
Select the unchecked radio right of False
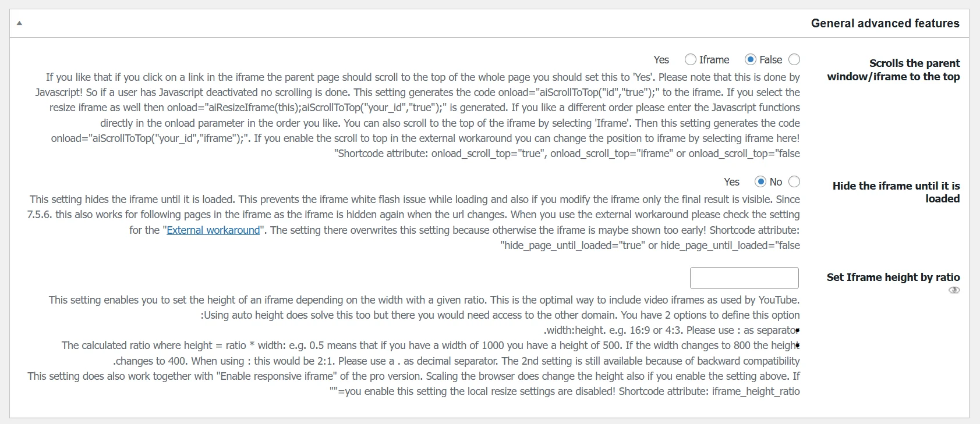(x=794, y=59)
